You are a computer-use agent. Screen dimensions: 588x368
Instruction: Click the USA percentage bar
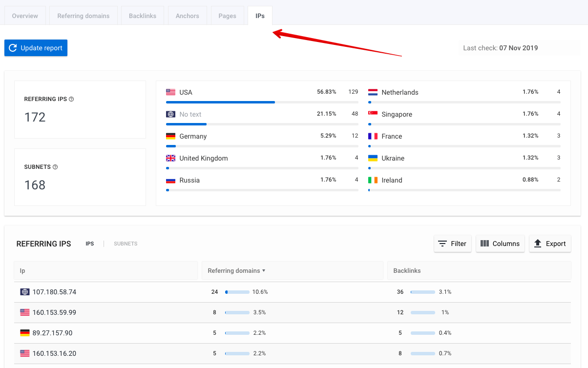pos(262,102)
